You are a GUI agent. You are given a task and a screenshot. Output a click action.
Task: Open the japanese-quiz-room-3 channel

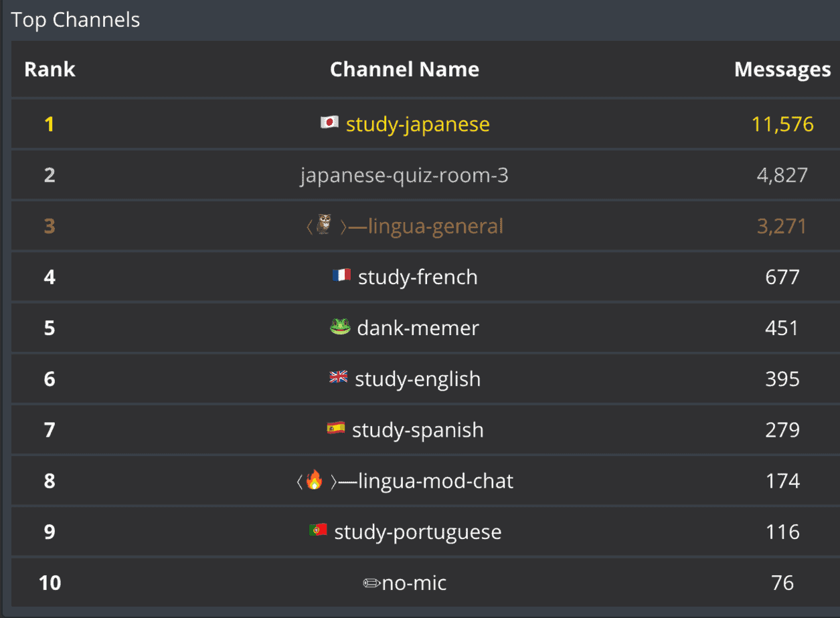(404, 175)
